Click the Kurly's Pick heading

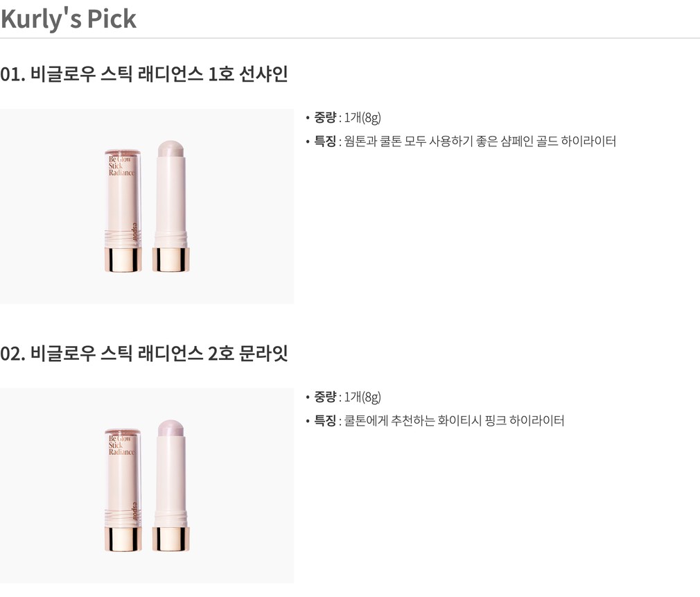(x=69, y=19)
